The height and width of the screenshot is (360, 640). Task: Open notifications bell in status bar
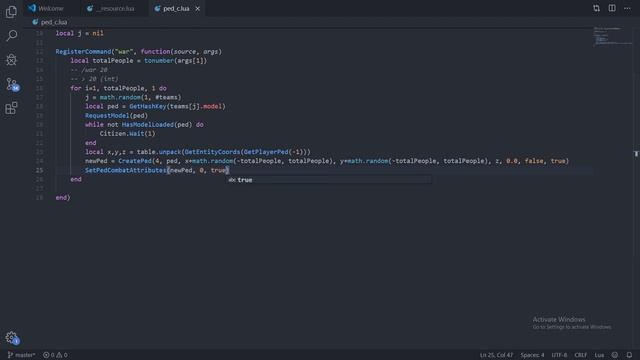629,355
